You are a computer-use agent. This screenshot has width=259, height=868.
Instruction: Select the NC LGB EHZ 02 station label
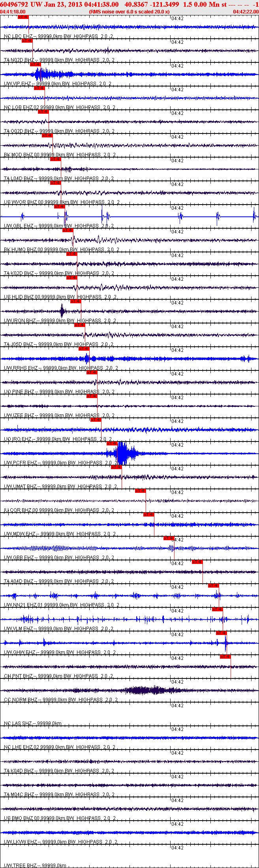(x=60, y=107)
